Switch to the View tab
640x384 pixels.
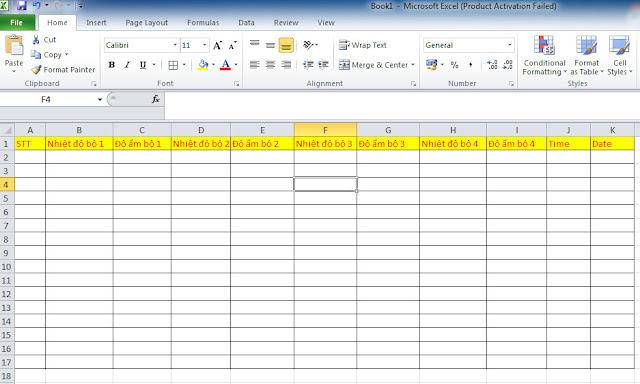pos(326,22)
